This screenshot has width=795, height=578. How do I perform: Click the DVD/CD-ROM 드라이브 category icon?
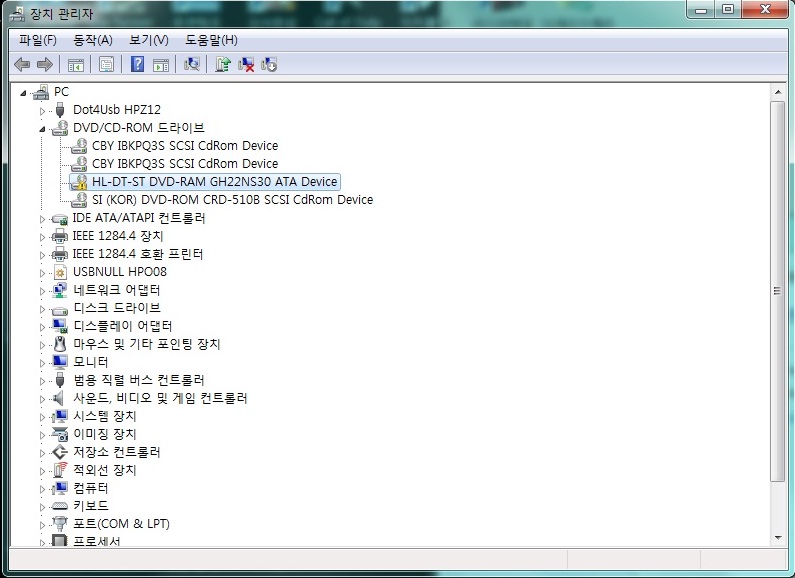pyautogui.click(x=60, y=128)
